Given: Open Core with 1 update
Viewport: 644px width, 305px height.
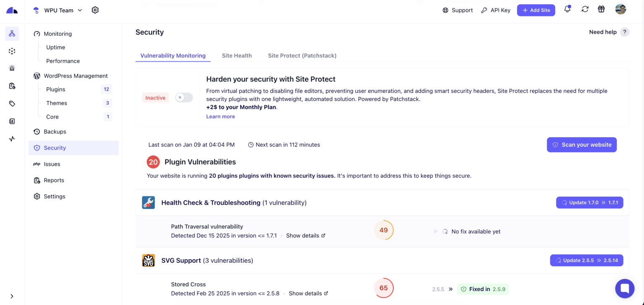Looking at the screenshot, I should [78, 117].
